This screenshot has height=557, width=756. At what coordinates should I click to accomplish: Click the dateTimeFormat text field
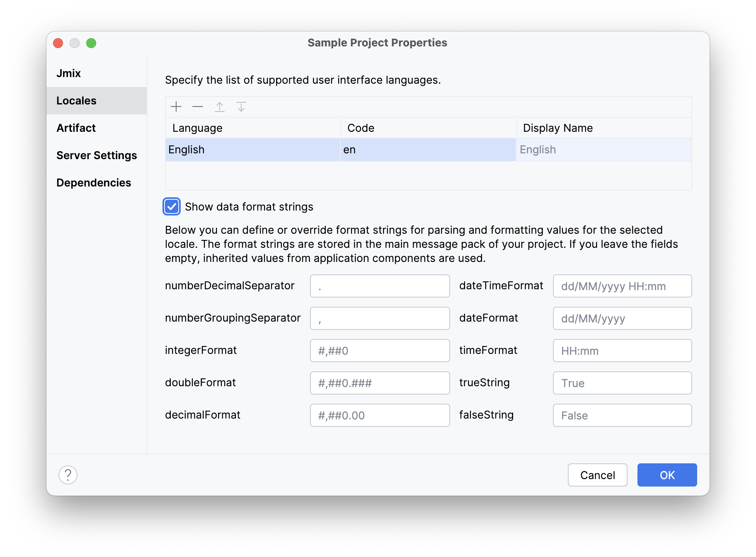click(622, 286)
